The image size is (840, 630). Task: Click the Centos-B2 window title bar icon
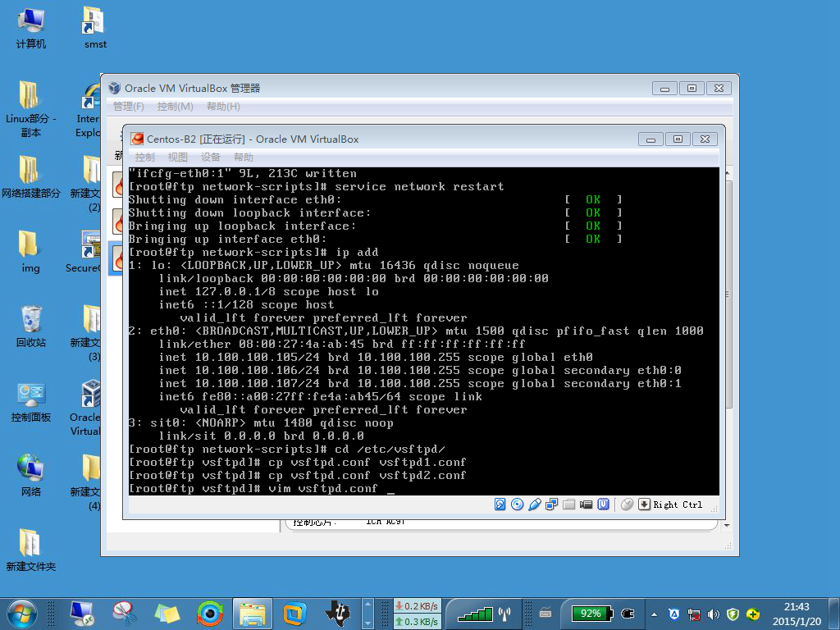pos(138,139)
